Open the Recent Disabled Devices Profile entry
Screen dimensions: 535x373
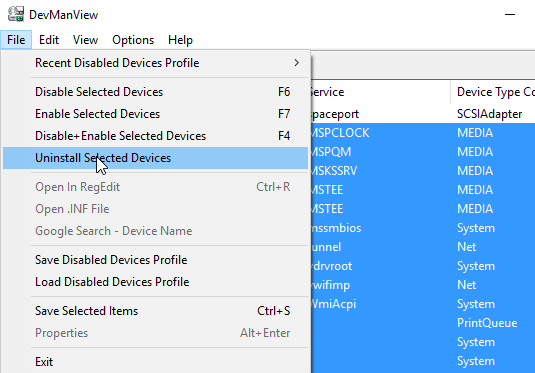pyautogui.click(x=155, y=63)
